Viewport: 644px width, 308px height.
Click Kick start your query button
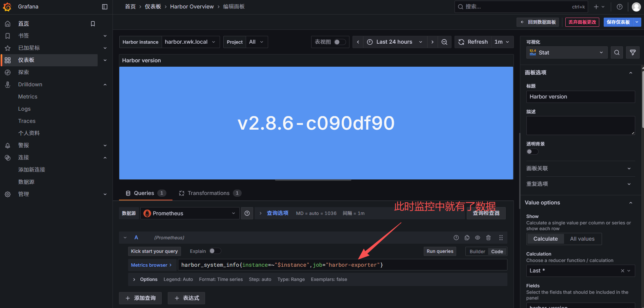tap(154, 251)
